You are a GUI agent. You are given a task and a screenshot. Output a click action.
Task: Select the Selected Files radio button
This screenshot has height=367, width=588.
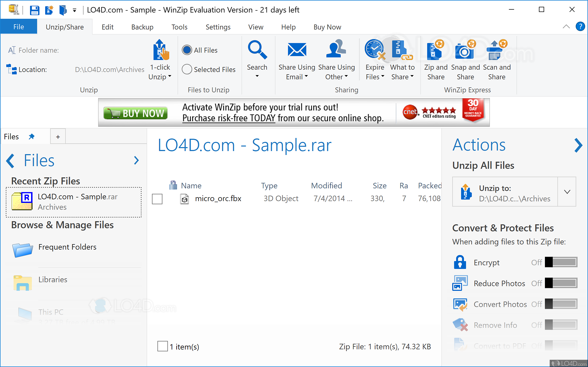[x=187, y=69]
